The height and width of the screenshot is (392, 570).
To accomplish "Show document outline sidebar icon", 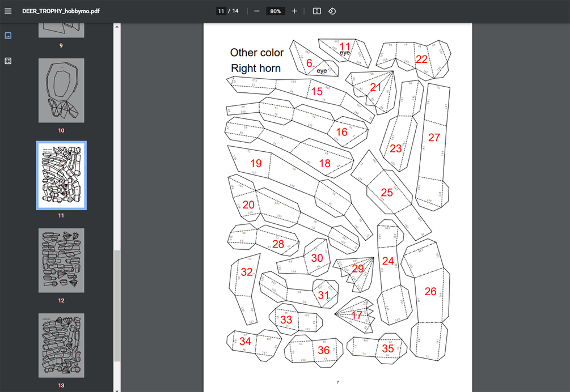I will (8, 61).
